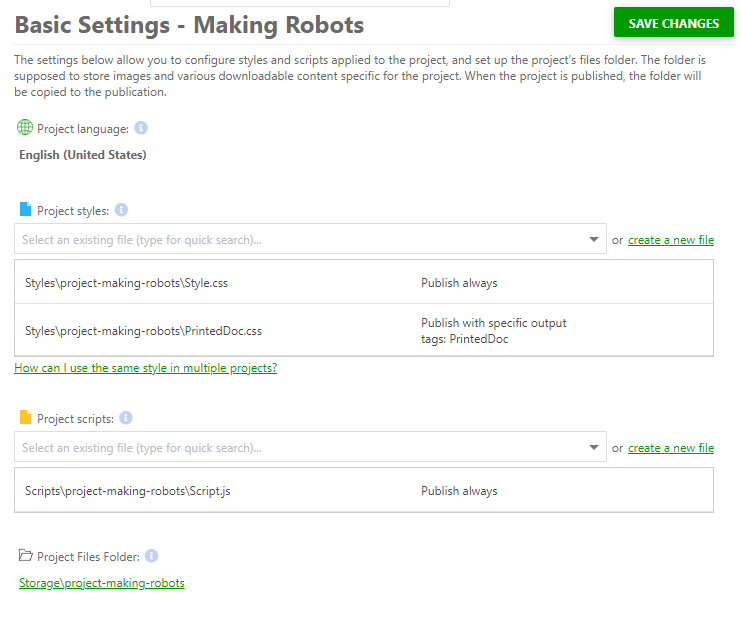Open the Storage\project-making-robots folder link
742x625 pixels.
pyautogui.click(x=102, y=583)
